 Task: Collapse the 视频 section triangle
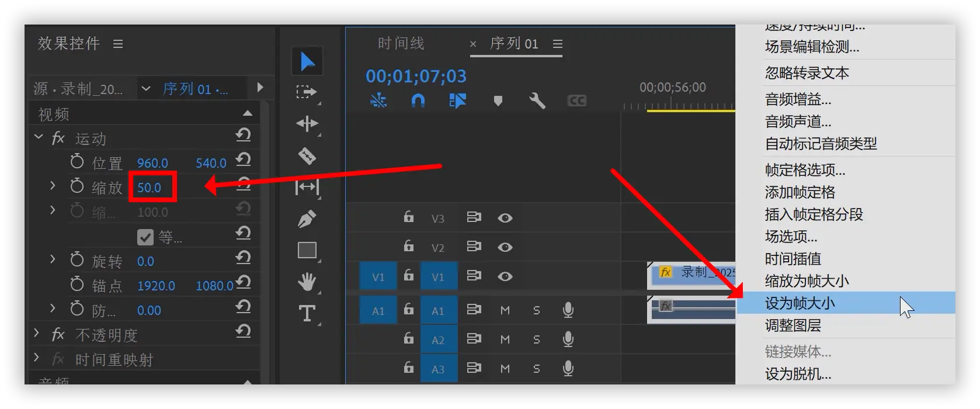coord(248,113)
